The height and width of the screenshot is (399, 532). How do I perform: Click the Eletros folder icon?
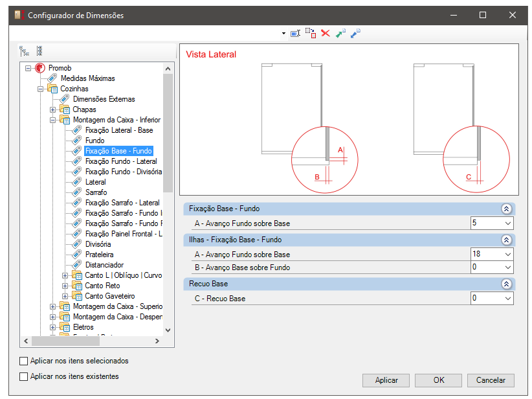pos(65,327)
